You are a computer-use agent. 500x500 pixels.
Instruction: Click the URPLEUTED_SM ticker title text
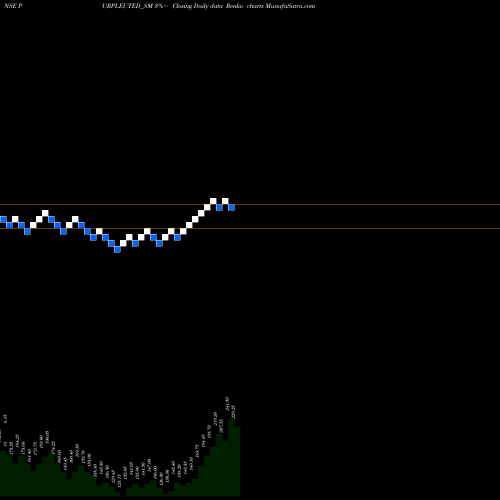click(127, 6)
